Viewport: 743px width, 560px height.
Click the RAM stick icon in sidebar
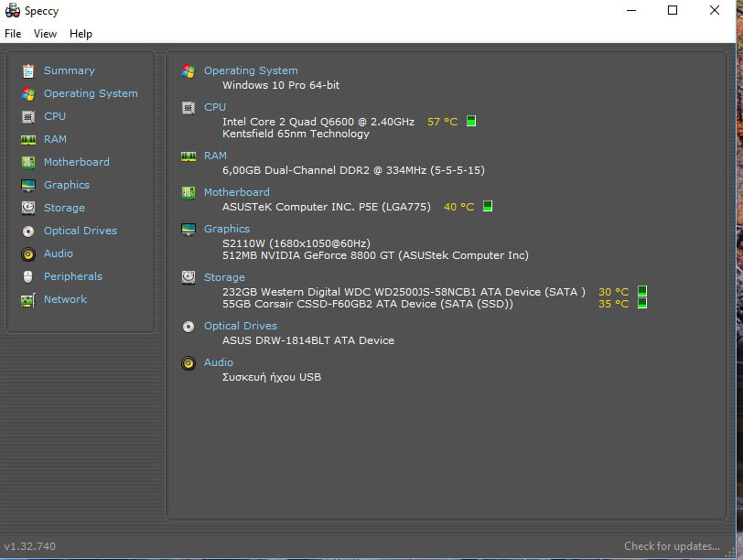[28, 139]
